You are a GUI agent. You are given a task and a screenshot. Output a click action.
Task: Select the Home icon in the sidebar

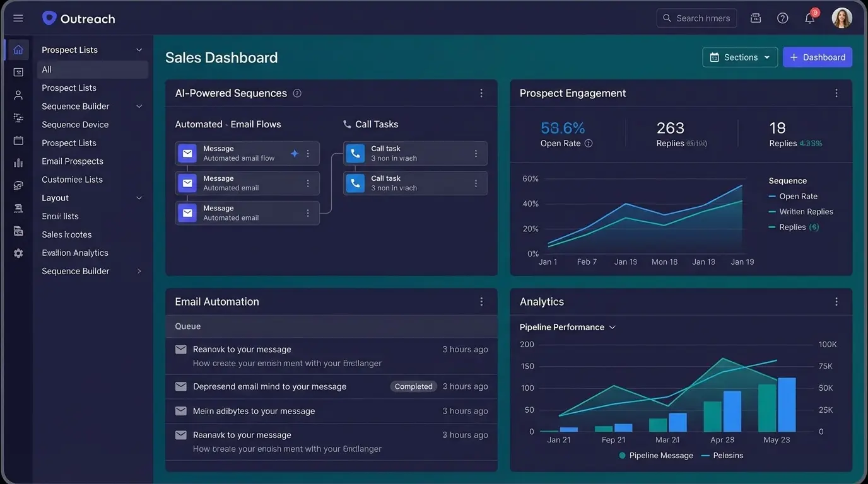18,49
